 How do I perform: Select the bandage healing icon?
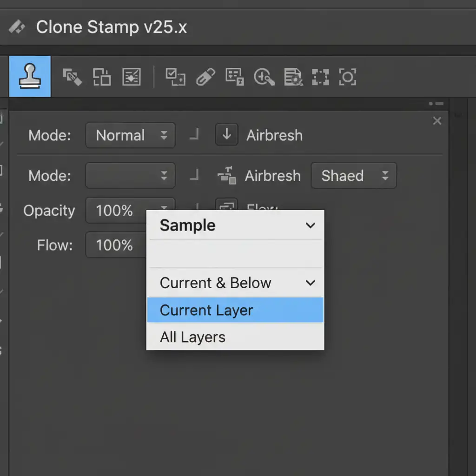[205, 77]
